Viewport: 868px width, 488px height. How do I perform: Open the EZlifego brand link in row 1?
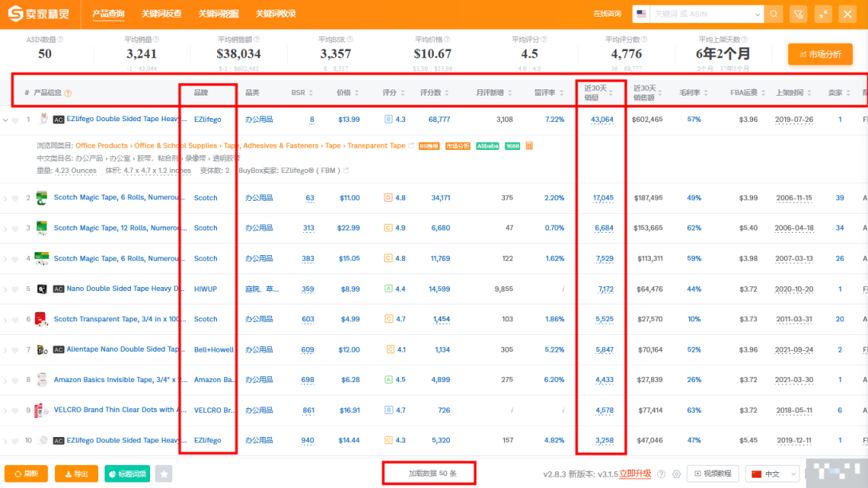click(207, 120)
